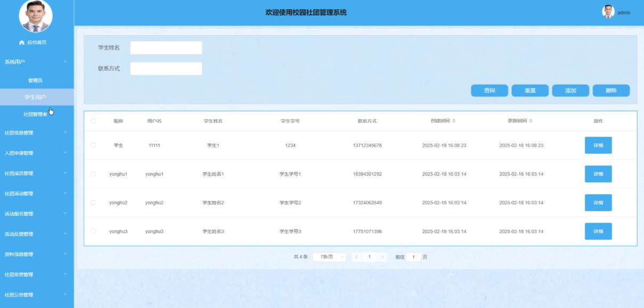Image resolution: width=644 pixels, height=308 pixels.
Task: Click the 学生姓名1 cell
Action: coord(213,174)
